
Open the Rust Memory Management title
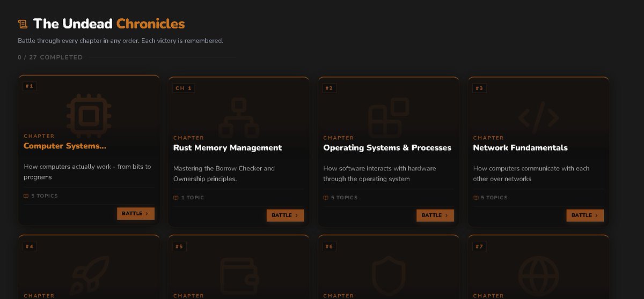(x=228, y=148)
